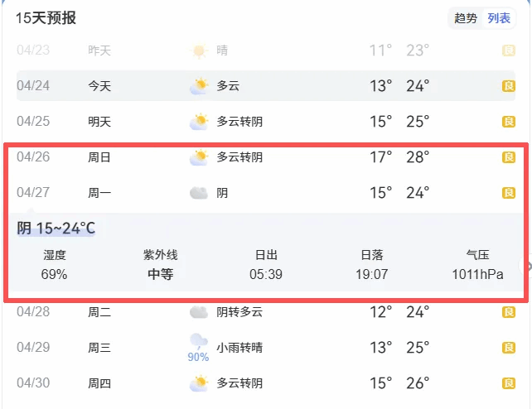532x409 pixels.
Task: Select the 列表 list view tab
Action: click(499, 18)
